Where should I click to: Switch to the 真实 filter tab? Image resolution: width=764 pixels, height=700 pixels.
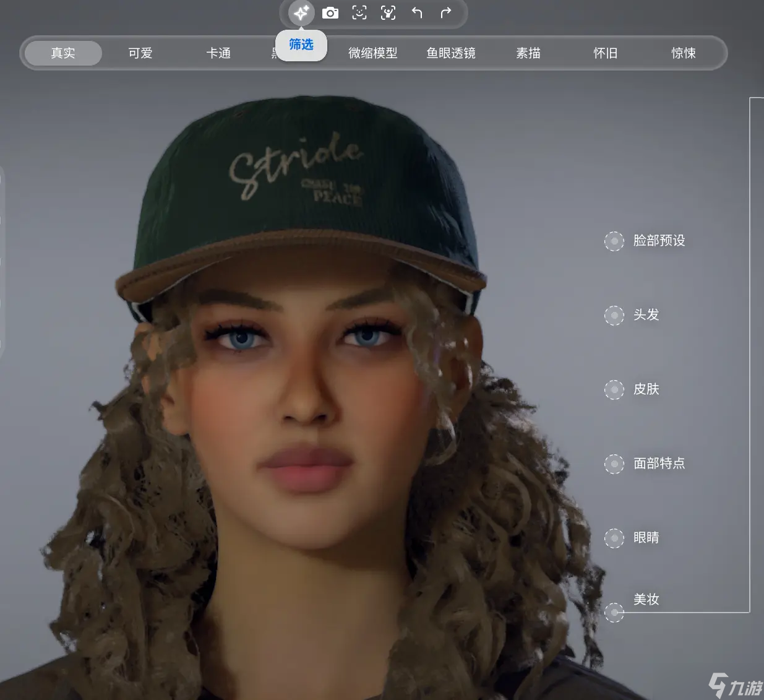[63, 53]
